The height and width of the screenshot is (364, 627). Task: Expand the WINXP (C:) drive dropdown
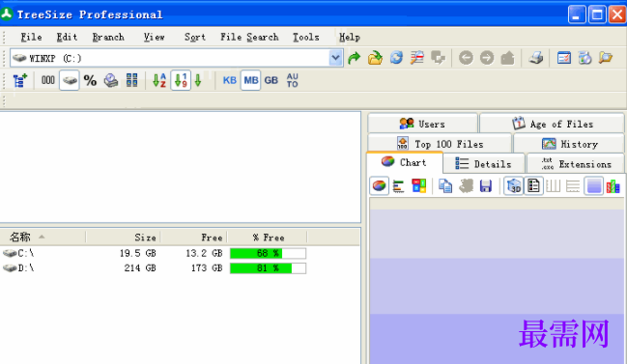[336, 58]
